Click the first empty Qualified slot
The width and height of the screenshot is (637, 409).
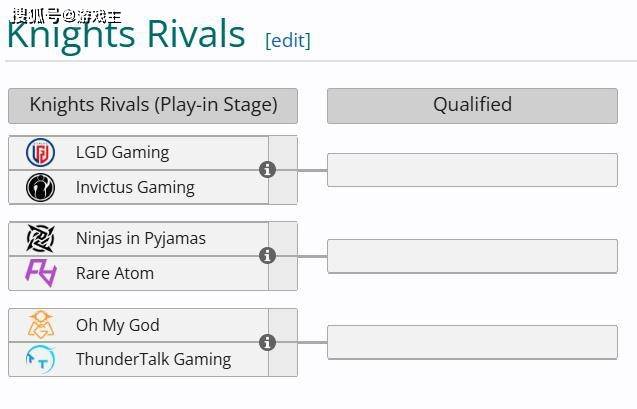coord(472,170)
